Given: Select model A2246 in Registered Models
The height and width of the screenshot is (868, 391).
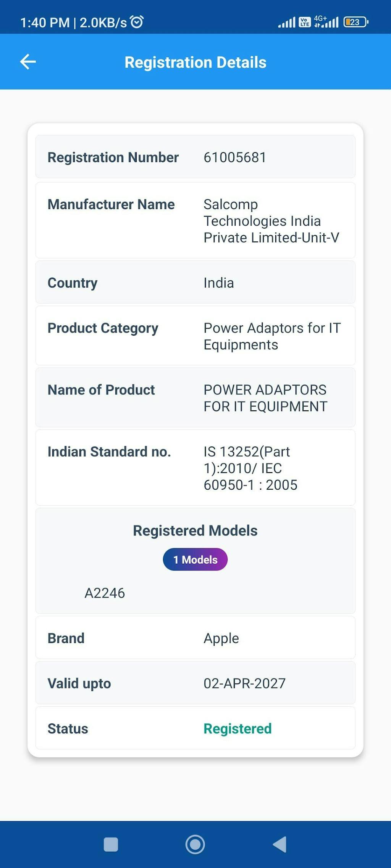Looking at the screenshot, I should tap(105, 593).
